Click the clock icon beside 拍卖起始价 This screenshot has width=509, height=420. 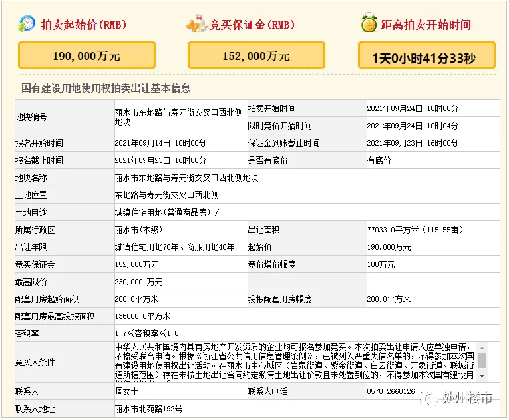[28, 24]
